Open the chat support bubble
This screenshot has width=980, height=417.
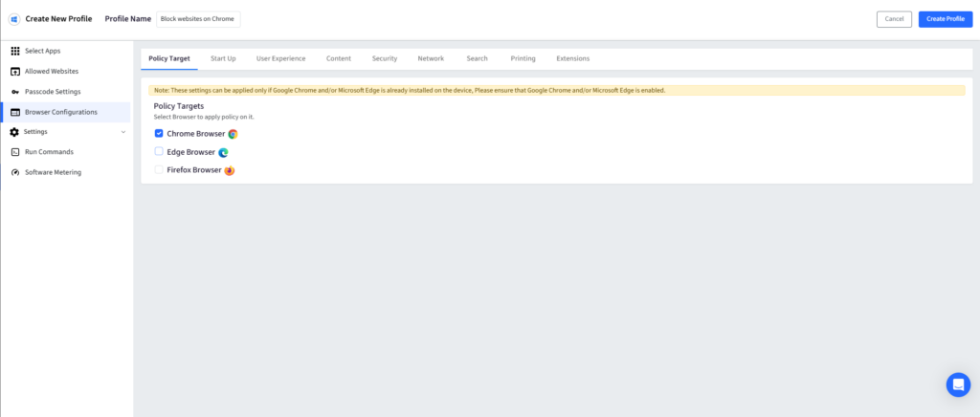(x=958, y=384)
